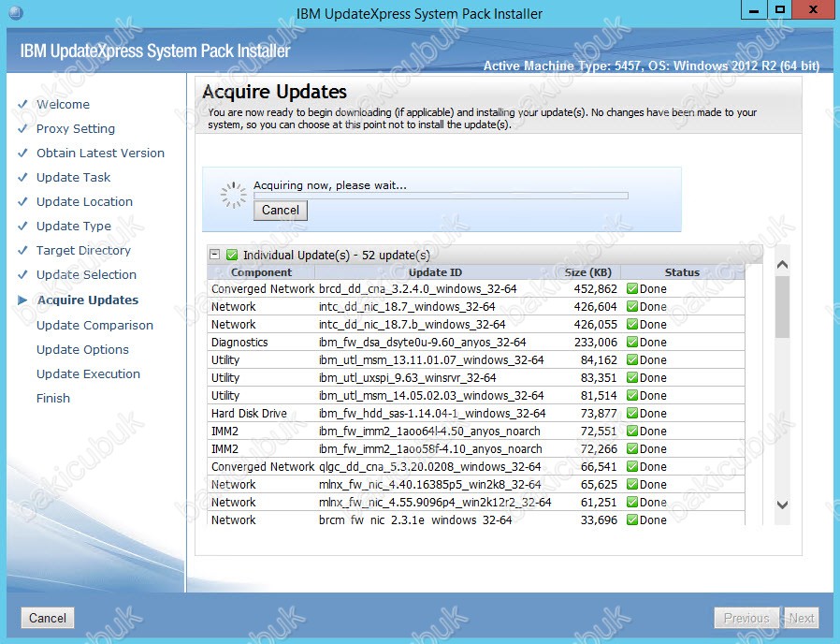Screen dimensions: 840x644
Task: Click size value 233,006
Action: 595,342
